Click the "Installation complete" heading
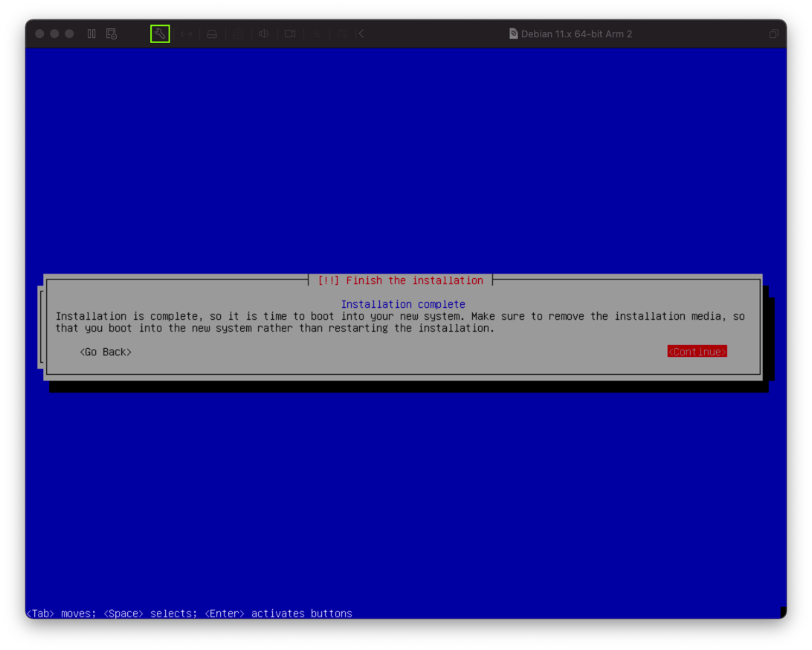The image size is (812, 650). pyautogui.click(x=403, y=304)
